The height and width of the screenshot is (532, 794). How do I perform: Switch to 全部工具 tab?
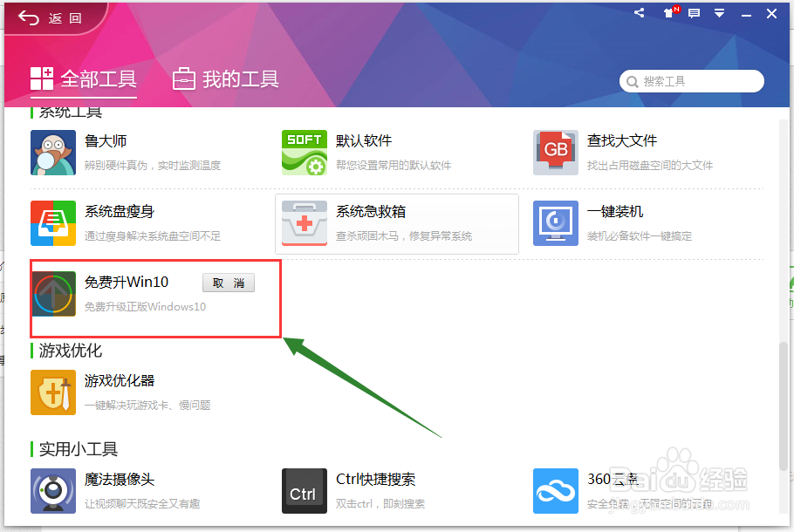pos(84,79)
